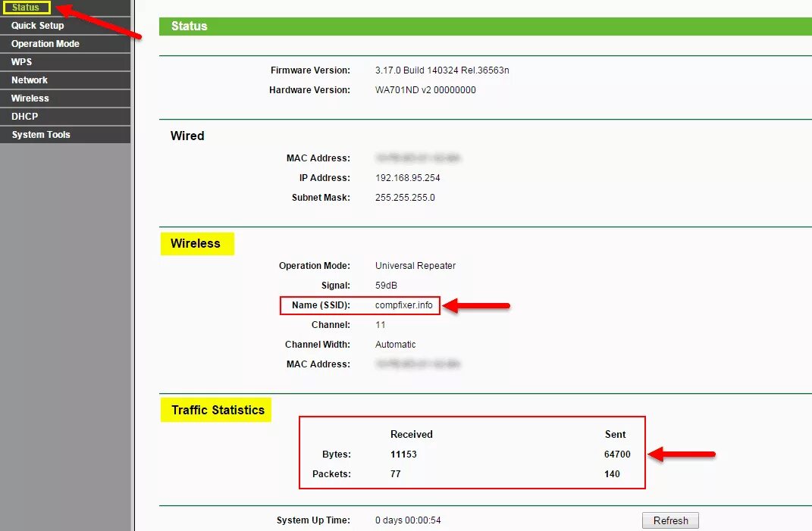Click the subnet mask 255.255.255.0
Viewport: 812px width, 531px height.
405,197
